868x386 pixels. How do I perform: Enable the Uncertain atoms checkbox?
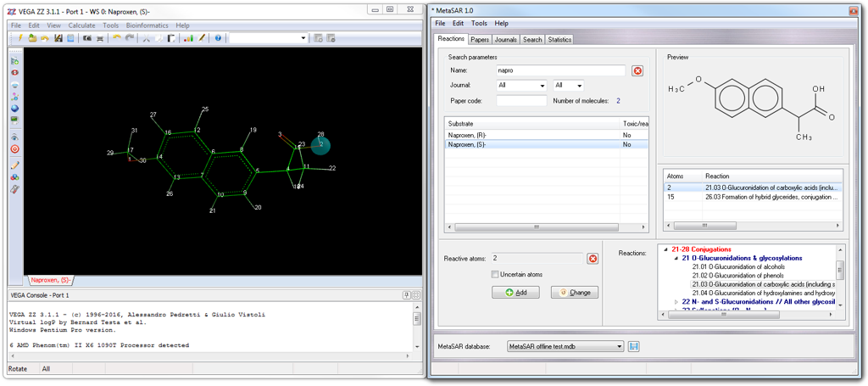tap(495, 274)
